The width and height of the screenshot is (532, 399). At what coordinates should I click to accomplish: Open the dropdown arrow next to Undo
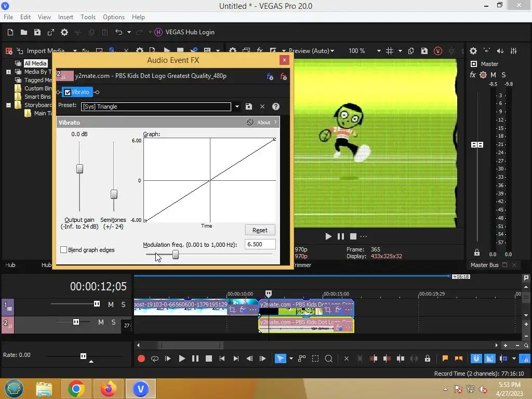pyautogui.click(x=129, y=32)
